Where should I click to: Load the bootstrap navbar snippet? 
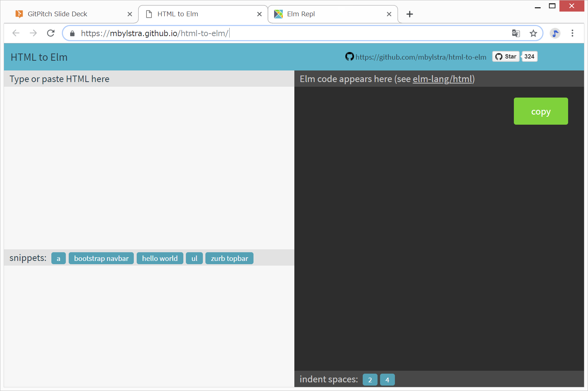coord(101,258)
